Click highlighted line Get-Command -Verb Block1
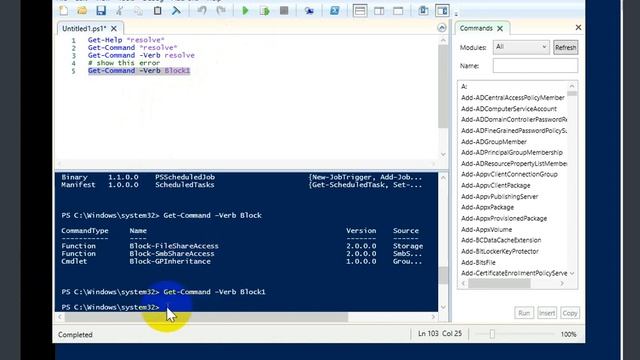Viewport: 640px width, 360px height. 139,71
